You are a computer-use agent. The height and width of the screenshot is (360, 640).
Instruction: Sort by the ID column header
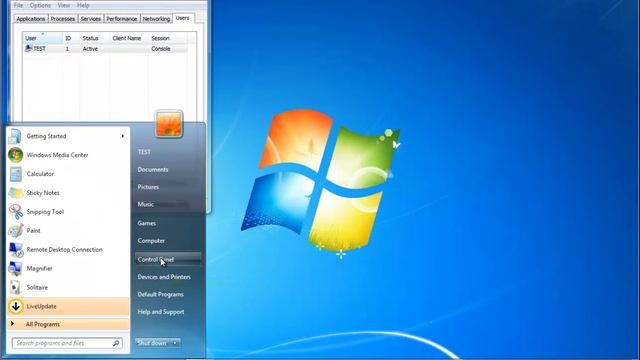click(x=71, y=38)
